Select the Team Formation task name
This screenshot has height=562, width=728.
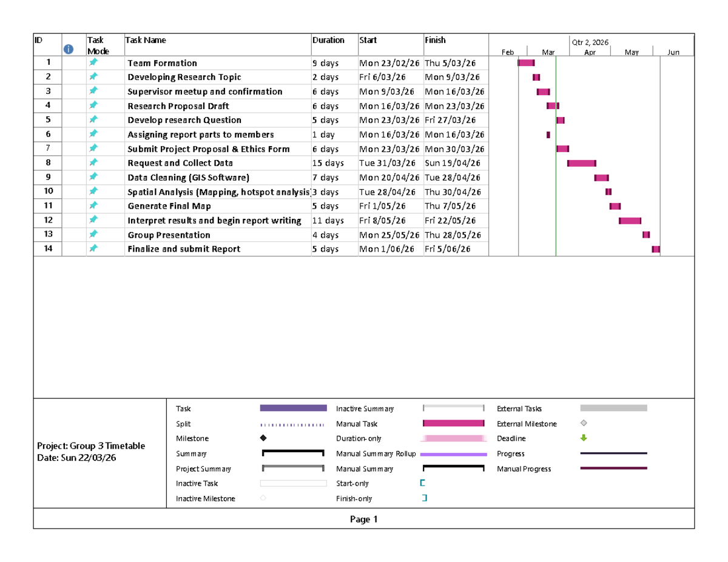pyautogui.click(x=162, y=63)
